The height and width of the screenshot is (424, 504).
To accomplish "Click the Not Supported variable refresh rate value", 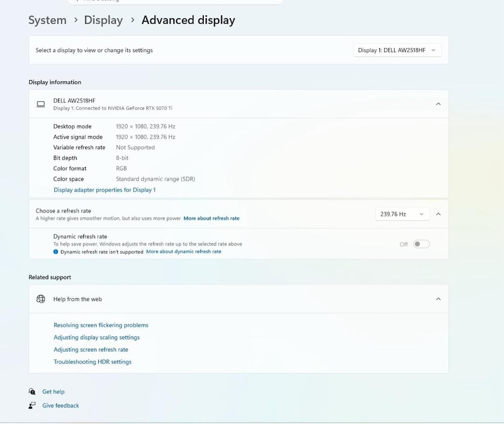I will (135, 147).
